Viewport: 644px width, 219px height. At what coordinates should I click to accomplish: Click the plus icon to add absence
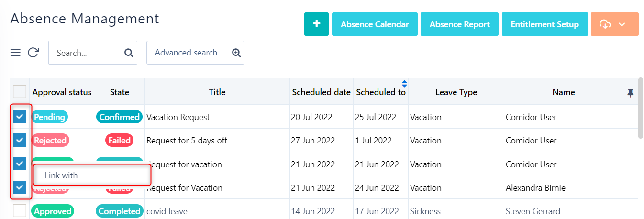[x=316, y=24]
